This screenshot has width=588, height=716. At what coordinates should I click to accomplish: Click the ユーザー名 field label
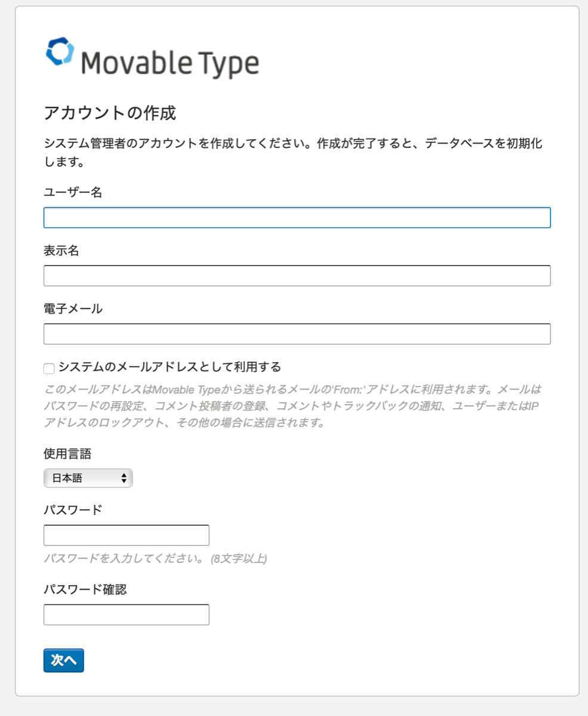coord(73,192)
